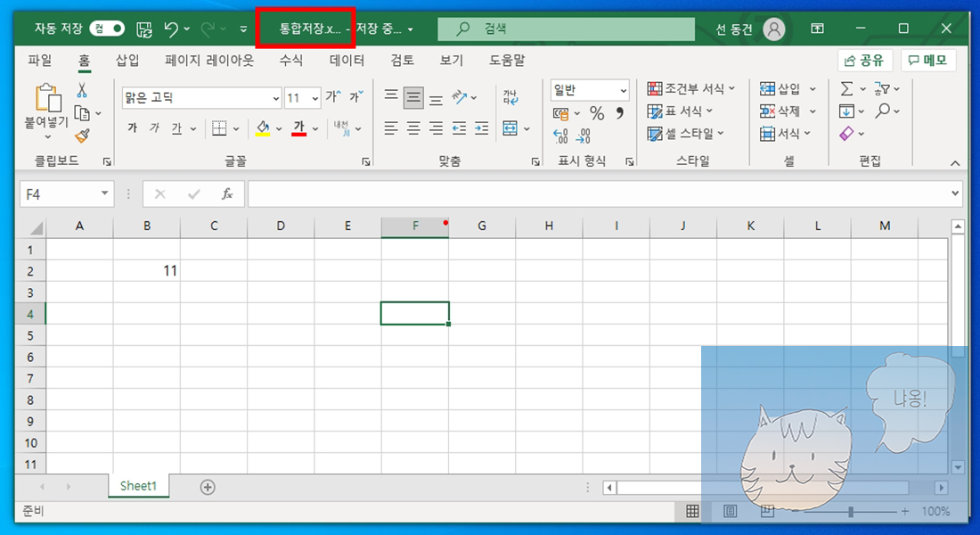Toggle Middle Align icon

(413, 97)
